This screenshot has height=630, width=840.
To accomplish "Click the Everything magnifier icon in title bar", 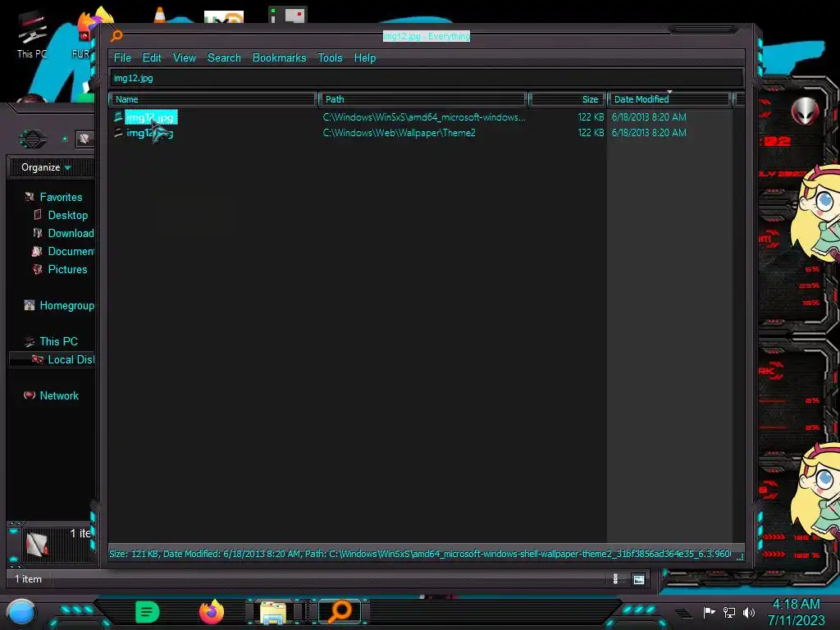I will click(x=116, y=36).
